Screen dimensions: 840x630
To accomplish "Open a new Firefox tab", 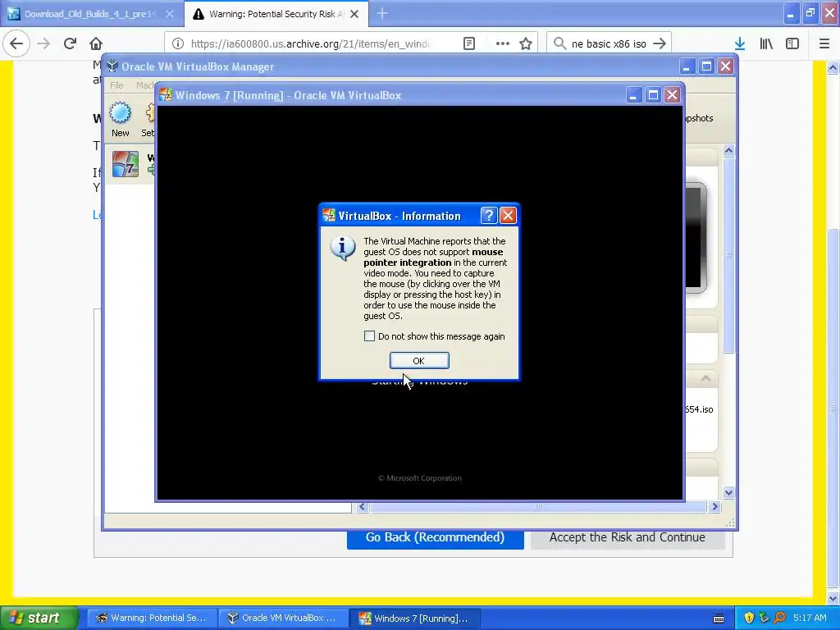I will click(382, 14).
